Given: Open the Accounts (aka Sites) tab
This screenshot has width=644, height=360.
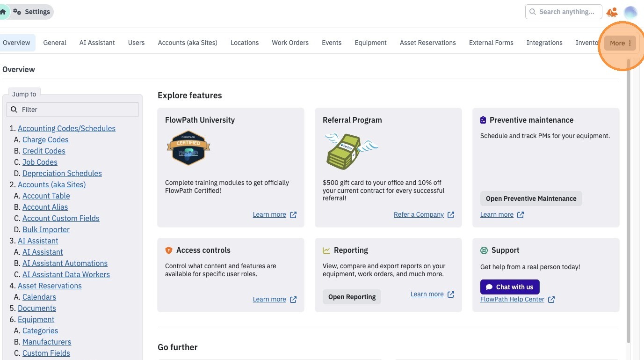Looking at the screenshot, I should (188, 43).
